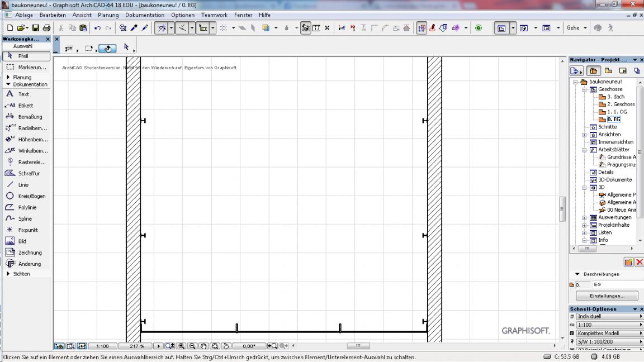The width and height of the screenshot is (644, 362).
Task: Click the canvas horizontal scrollbar thumb
Action: tap(358, 346)
